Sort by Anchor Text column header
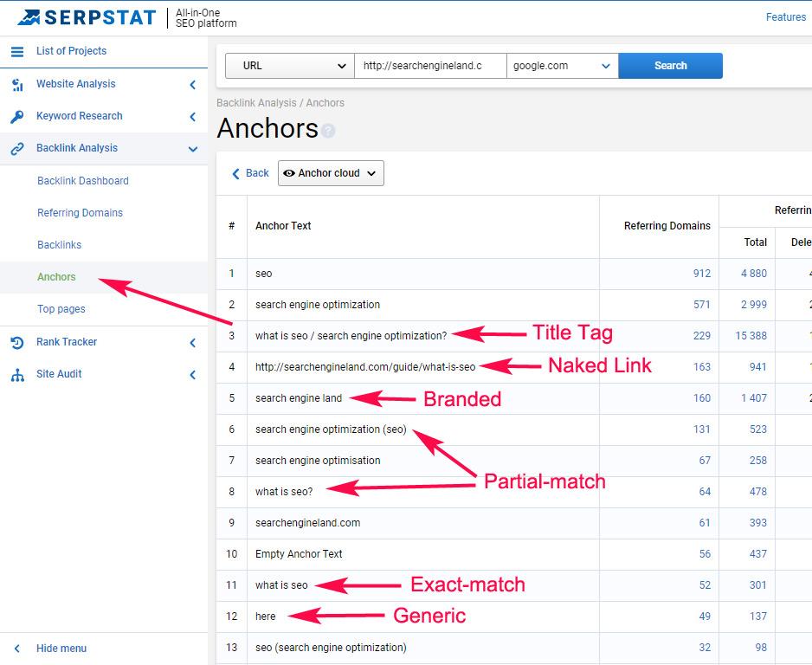Image resolution: width=812 pixels, height=665 pixels. pyautogui.click(x=283, y=226)
